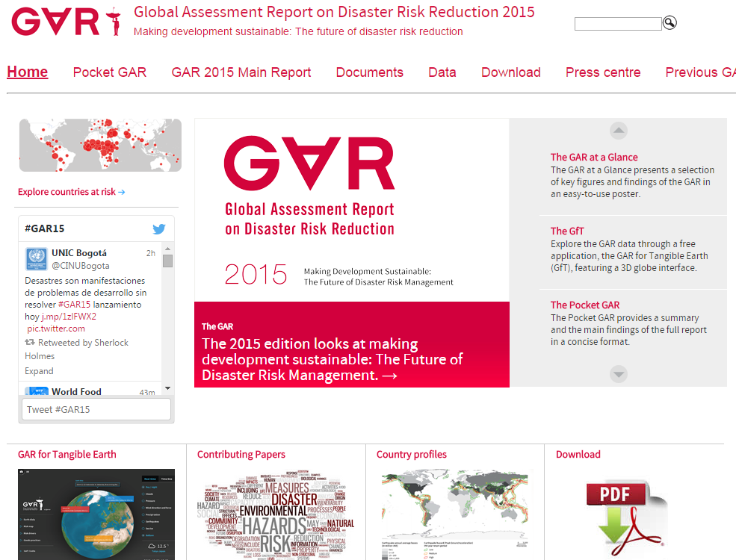This screenshot has height=560, width=736.
Task: Open the #GAR15 widget heading link
Action: [x=45, y=228]
